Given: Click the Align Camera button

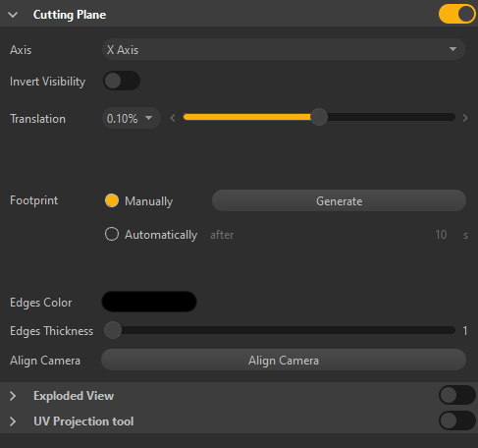Looking at the screenshot, I should coord(284,360).
